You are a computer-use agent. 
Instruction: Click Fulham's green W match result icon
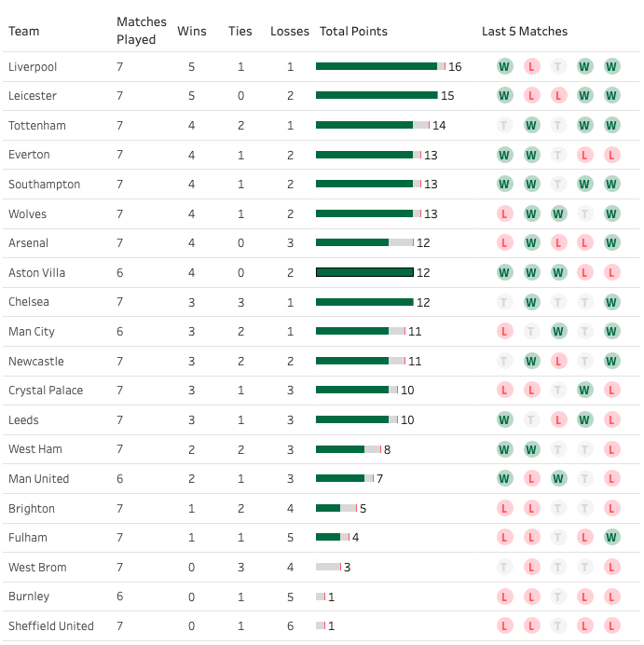[x=611, y=537]
